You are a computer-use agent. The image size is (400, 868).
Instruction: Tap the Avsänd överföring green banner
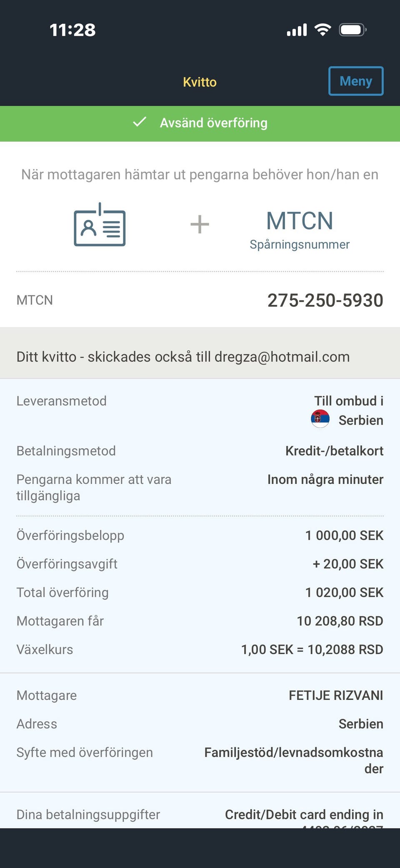(x=200, y=123)
